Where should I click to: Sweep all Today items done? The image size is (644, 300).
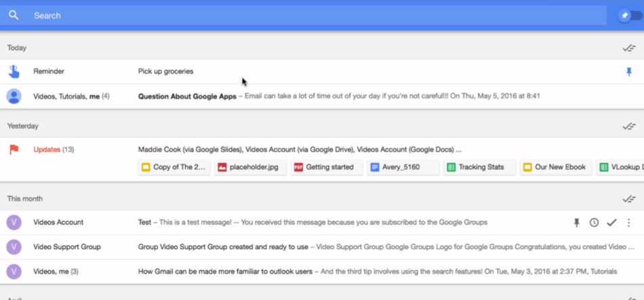click(629, 48)
